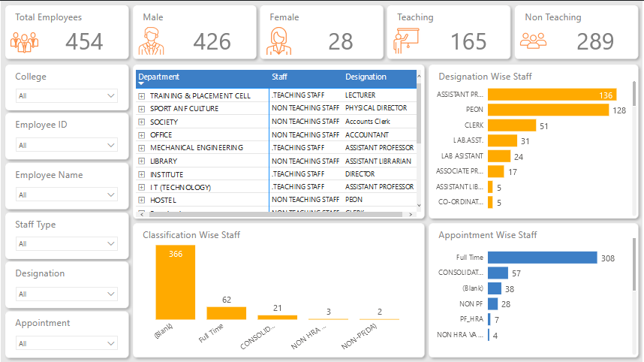Screen dimensions: 644x362
Task: Click the PHYSICAL DIRECTOR designation cell
Action: (376, 107)
